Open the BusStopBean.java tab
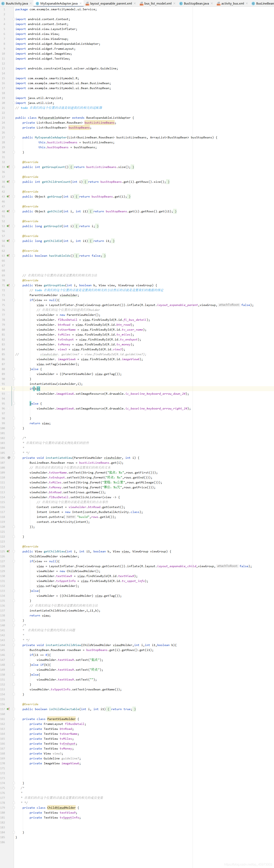The height and width of the screenshot is (868, 274). (x=196, y=3)
